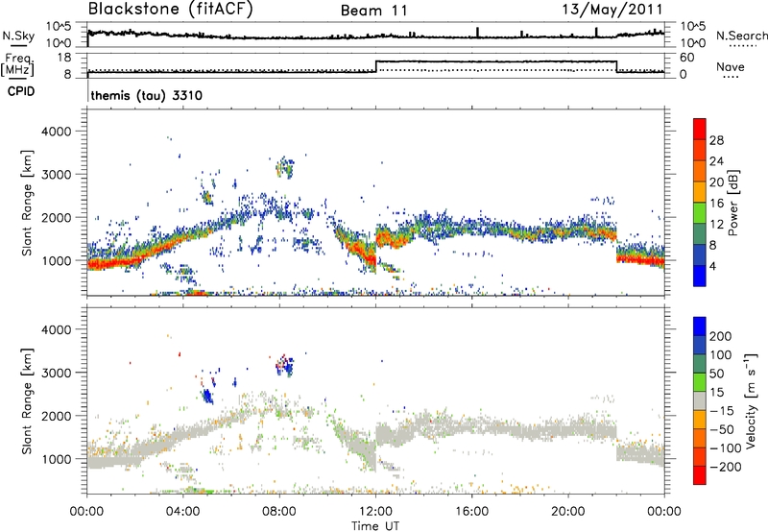Viewport: 768px width, 532px height.
Task: Click the '16:00' time tick label
Action: tap(471, 512)
